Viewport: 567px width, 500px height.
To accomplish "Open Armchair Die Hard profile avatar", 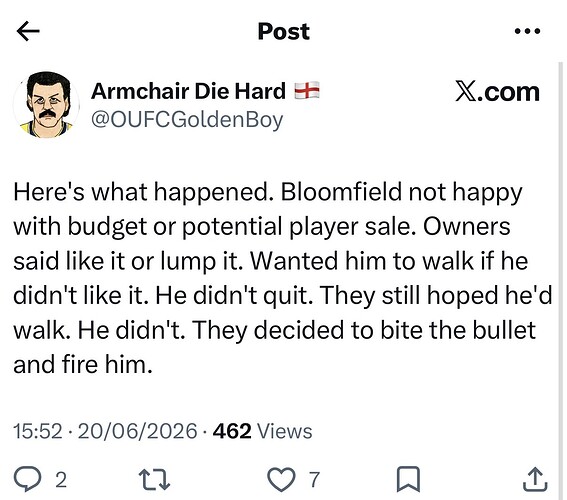I will click(x=46, y=105).
